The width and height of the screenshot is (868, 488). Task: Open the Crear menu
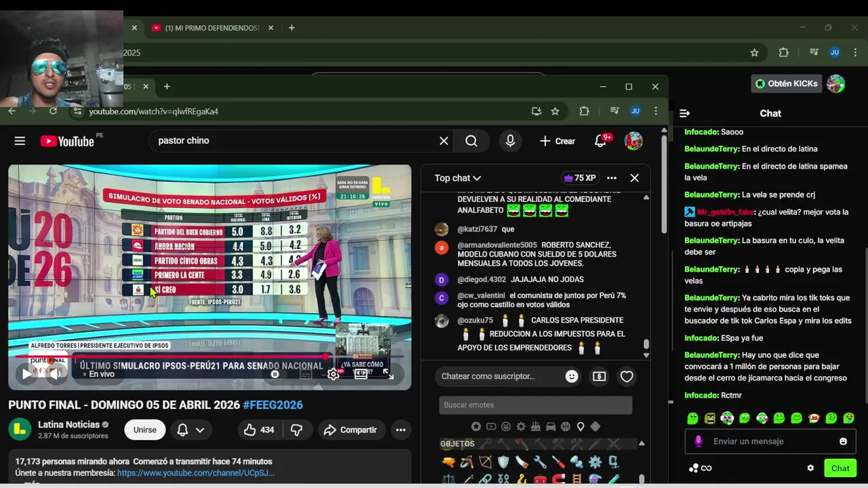(557, 141)
